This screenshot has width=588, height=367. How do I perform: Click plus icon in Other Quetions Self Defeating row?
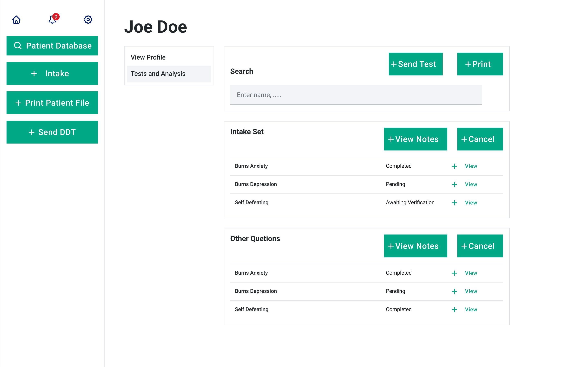pos(454,310)
